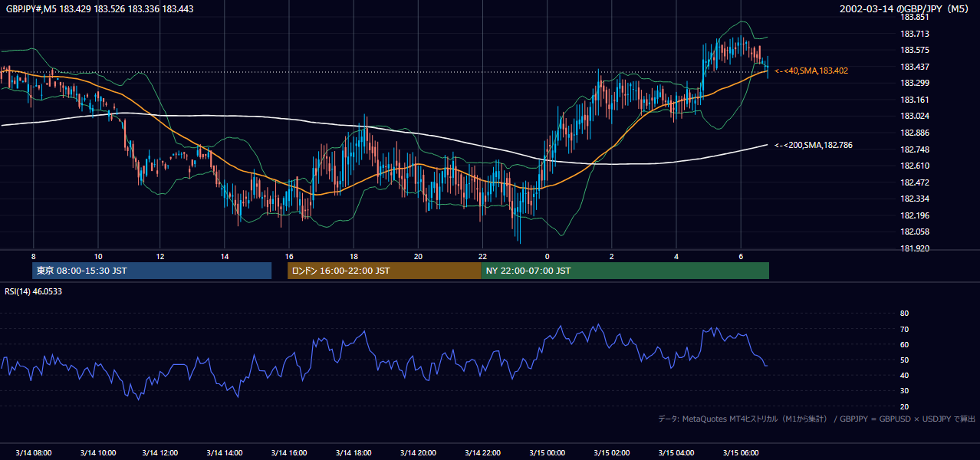Click the 183.437 price axis label

tap(914, 67)
